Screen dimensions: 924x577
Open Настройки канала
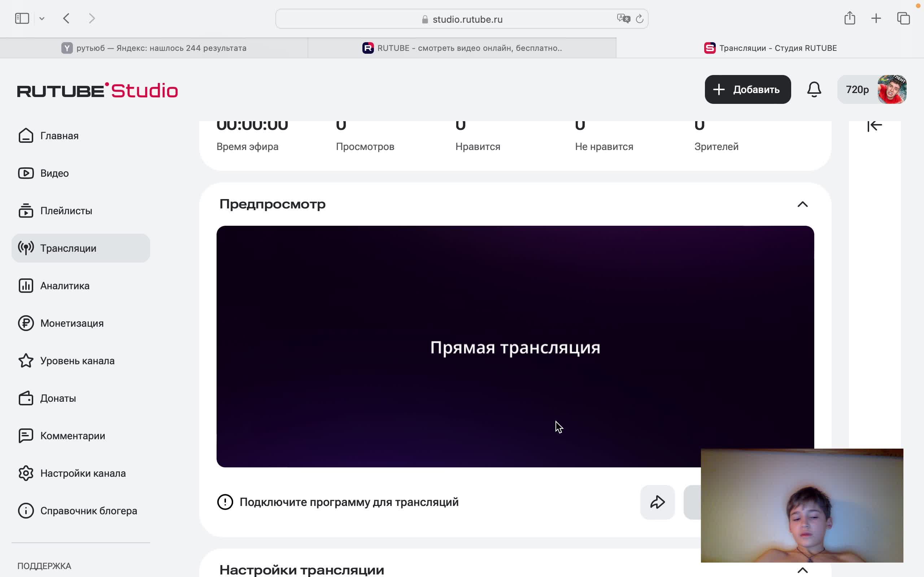tap(82, 473)
